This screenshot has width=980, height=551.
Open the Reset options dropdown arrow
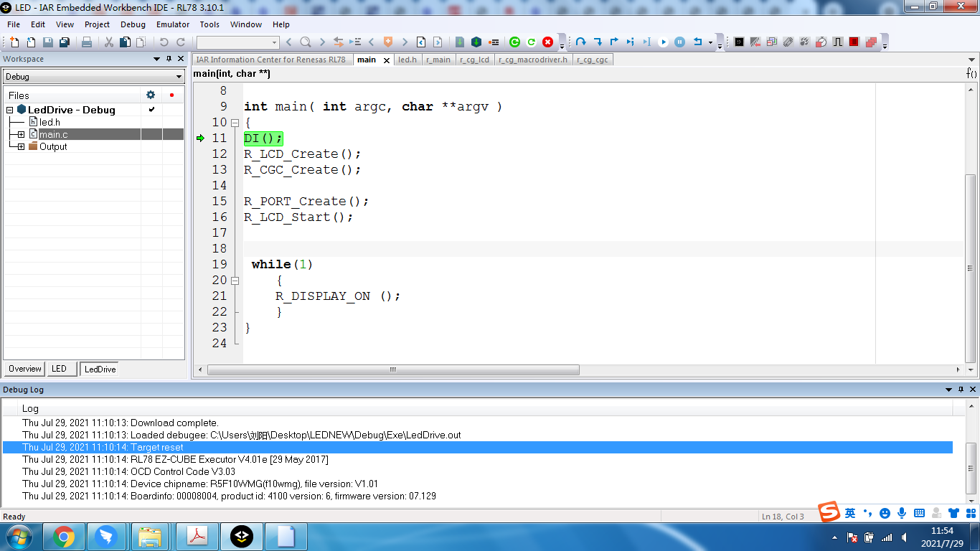tap(710, 42)
